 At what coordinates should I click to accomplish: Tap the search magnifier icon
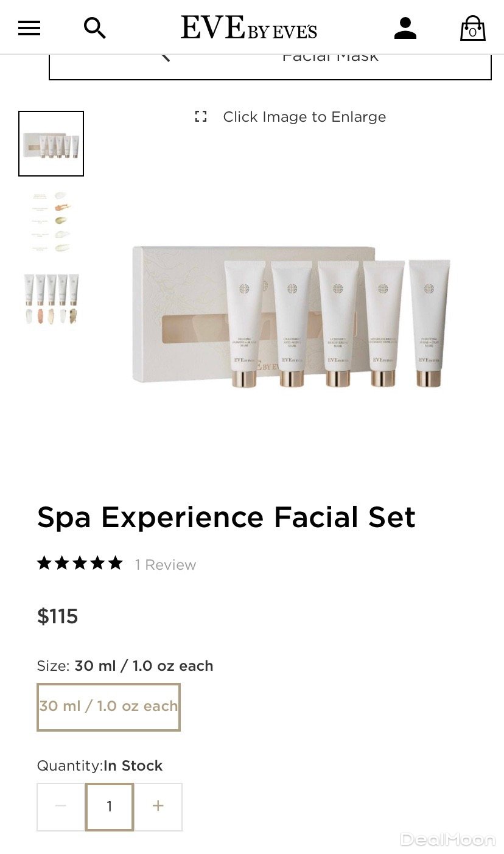tap(95, 28)
